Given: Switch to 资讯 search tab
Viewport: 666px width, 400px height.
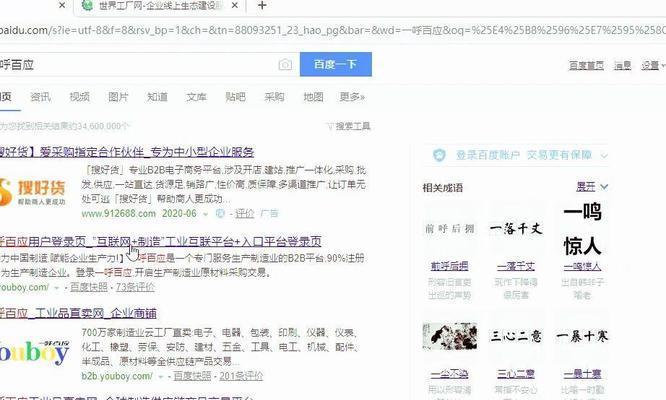Looking at the screenshot, I should pos(41,97).
